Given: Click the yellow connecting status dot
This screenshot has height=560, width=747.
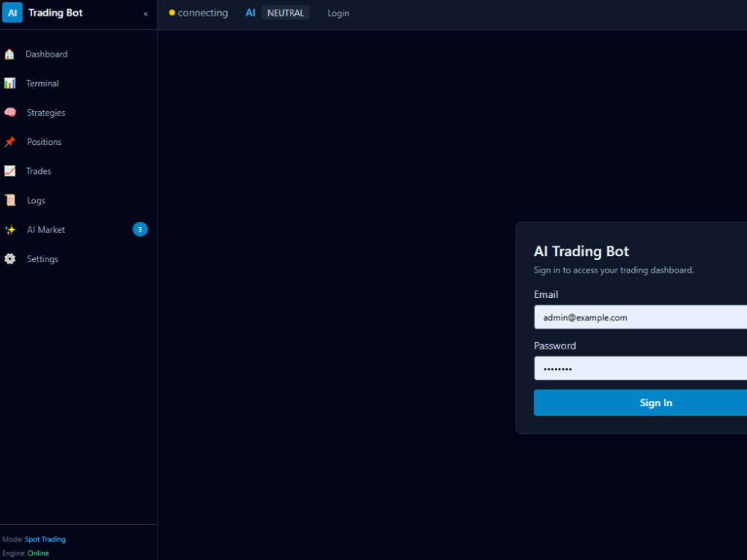Looking at the screenshot, I should (x=172, y=13).
